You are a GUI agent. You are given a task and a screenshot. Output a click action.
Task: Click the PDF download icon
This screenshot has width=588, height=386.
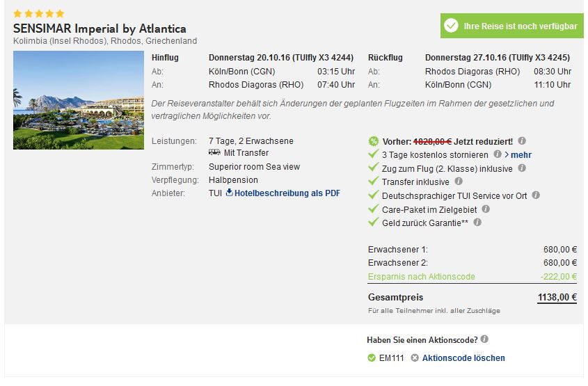(229, 193)
